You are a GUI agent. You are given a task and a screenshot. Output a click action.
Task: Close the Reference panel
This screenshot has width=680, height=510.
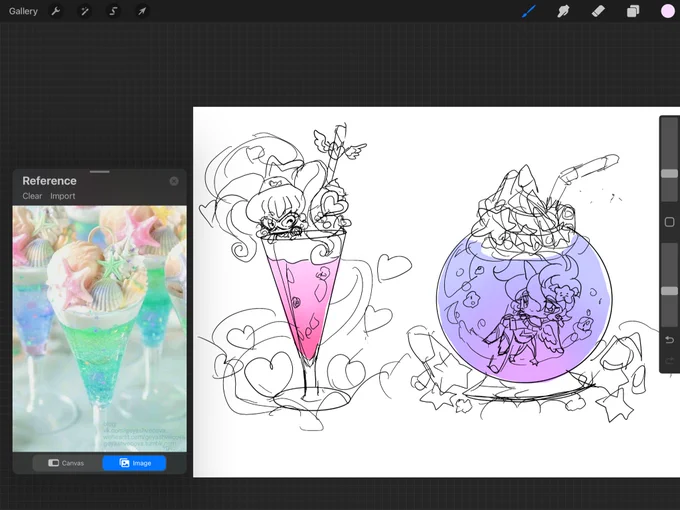click(x=174, y=181)
